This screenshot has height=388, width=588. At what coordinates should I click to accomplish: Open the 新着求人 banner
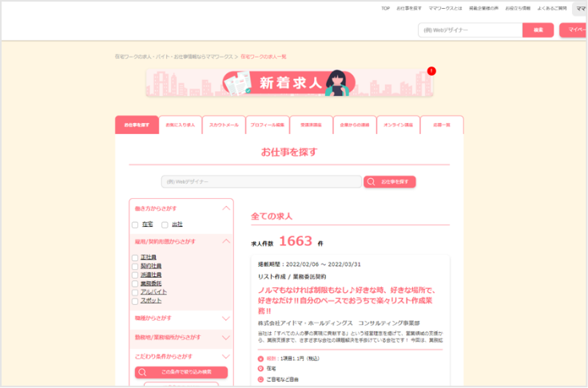click(289, 83)
